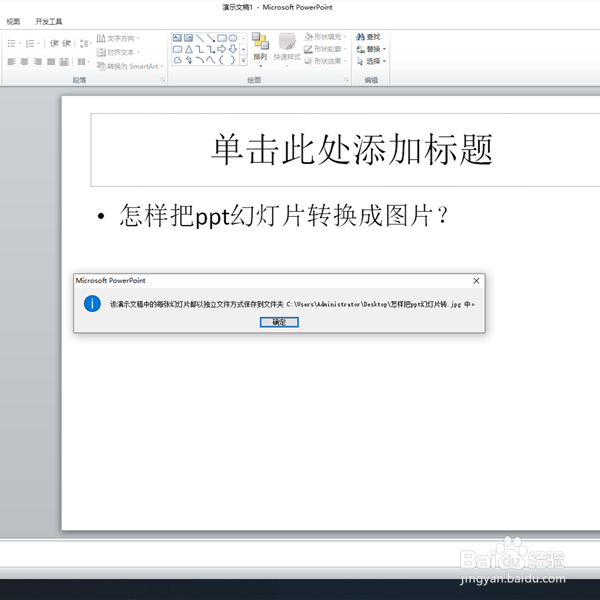Viewport: 600px width, 600px height.
Task: Expand the shapes gallery with the More arrow
Action: tap(243, 60)
